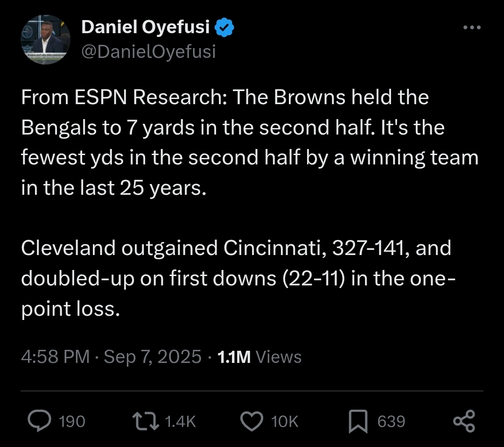
Task: Click the blue verified badge
Action: click(x=224, y=28)
